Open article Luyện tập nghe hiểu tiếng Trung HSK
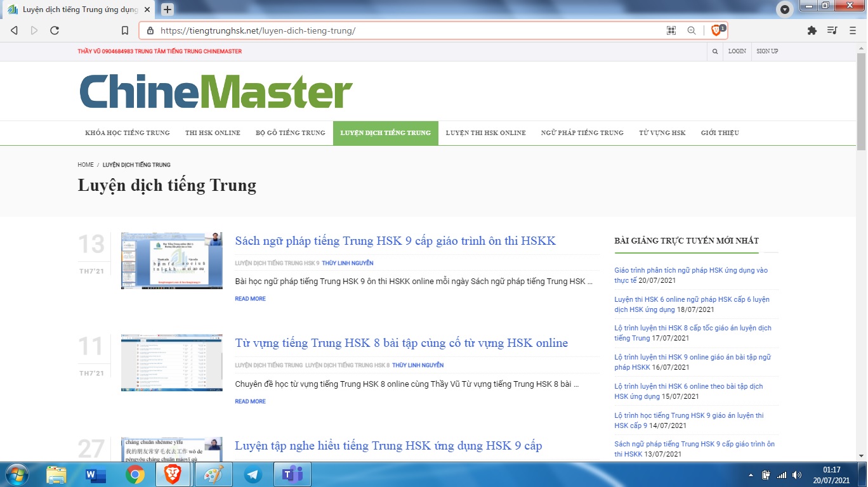Screen dimensions: 868x487 click(388, 446)
